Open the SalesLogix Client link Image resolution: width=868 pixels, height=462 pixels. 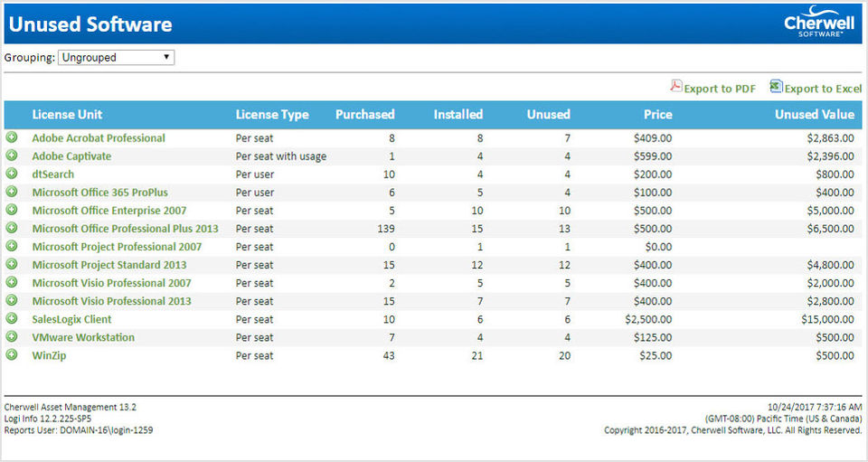(71, 319)
